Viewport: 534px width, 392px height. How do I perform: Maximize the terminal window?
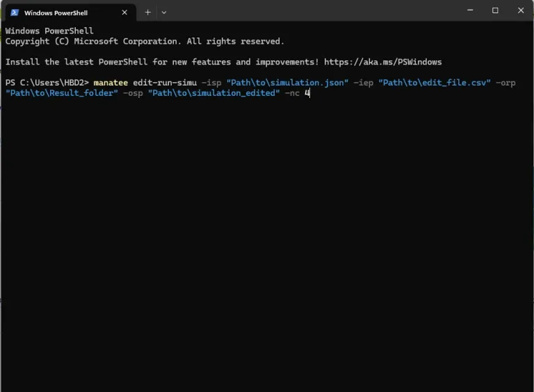point(495,10)
